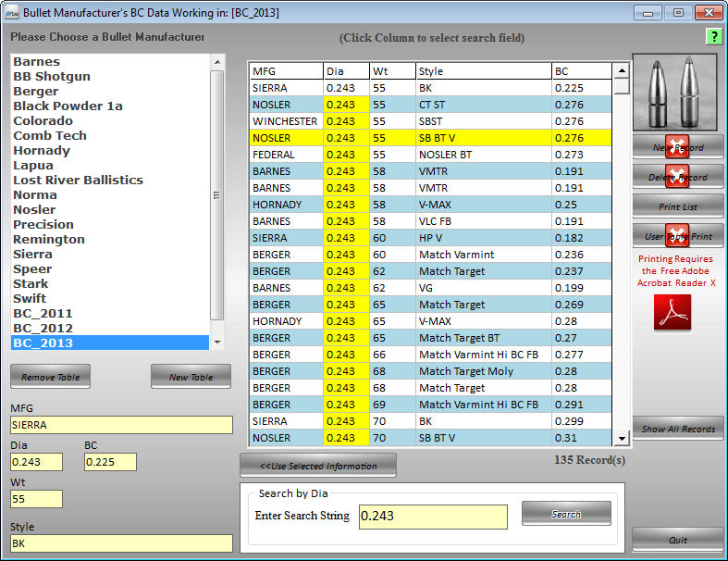Click the Print List button
728x561 pixels.
pos(678,206)
